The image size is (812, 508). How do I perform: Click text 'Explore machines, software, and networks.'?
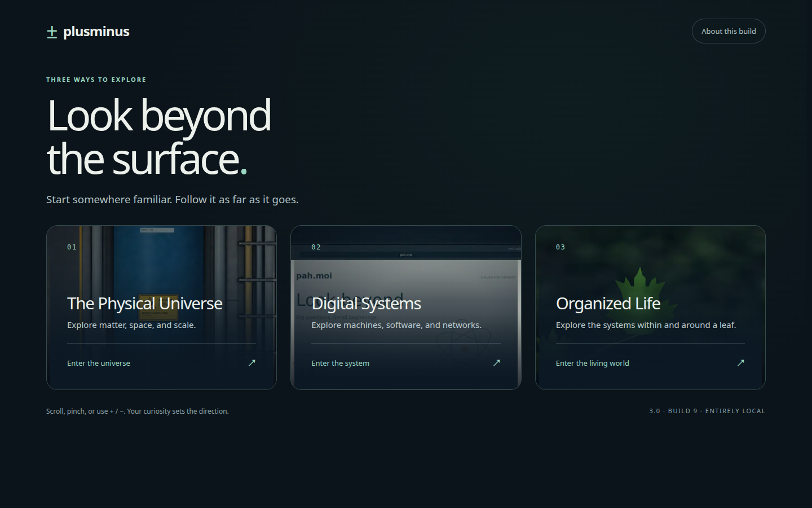coord(396,325)
